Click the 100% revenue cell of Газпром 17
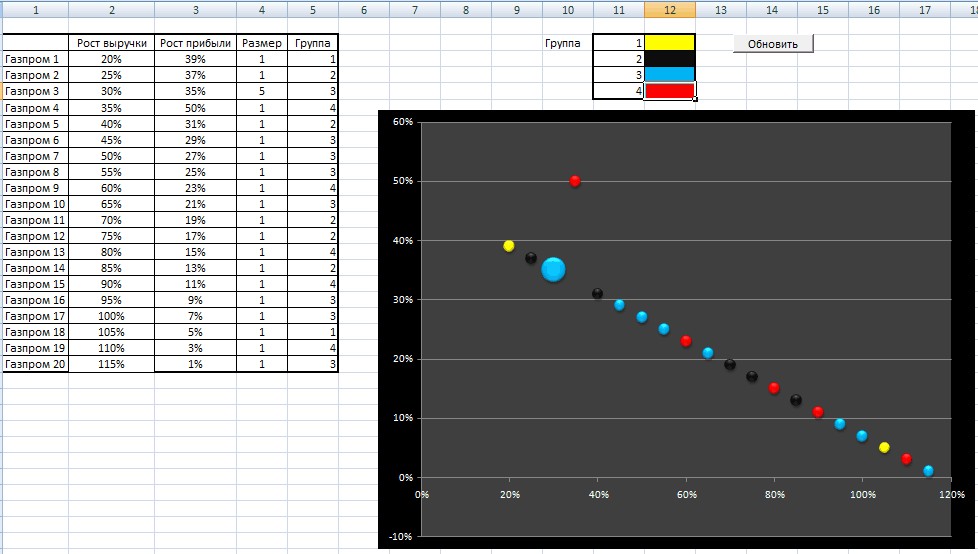 click(x=112, y=316)
